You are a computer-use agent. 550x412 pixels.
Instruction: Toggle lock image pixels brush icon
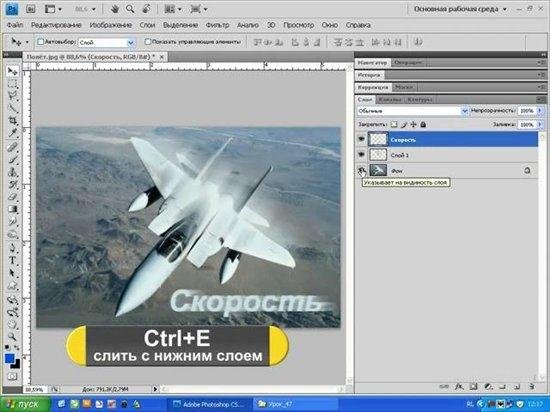tap(404, 124)
